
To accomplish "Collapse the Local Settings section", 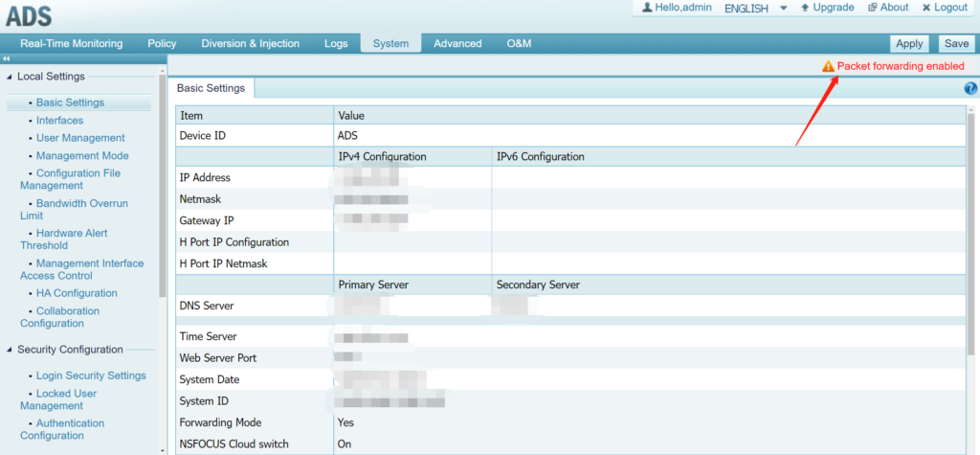I will pos(9,77).
